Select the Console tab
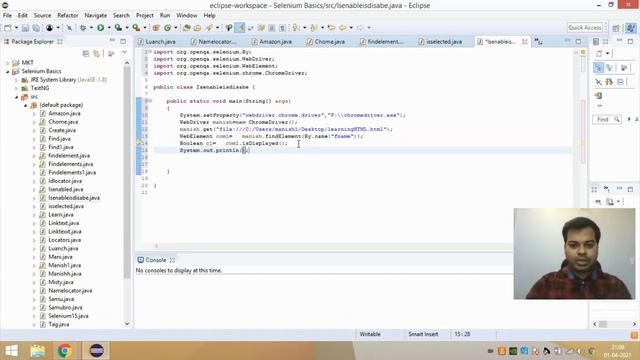Screen dimensions: 640x360 pos(156,260)
